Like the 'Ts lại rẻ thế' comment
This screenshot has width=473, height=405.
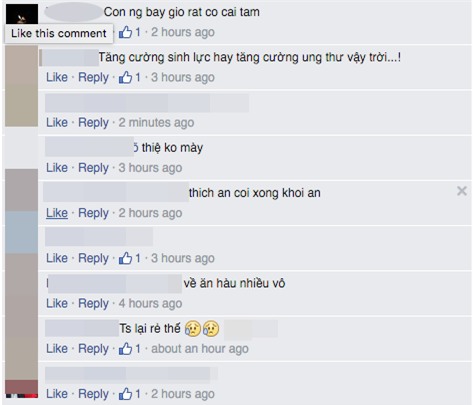[57, 349]
